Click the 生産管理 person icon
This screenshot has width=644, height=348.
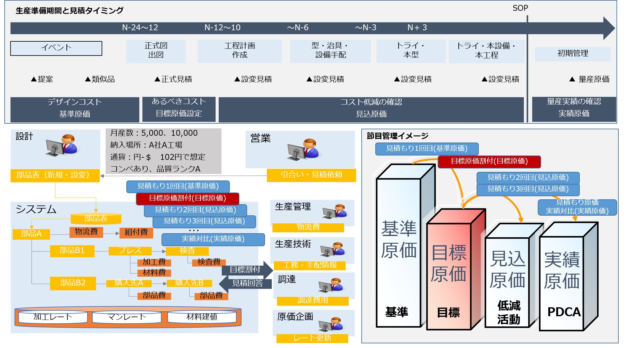coord(335,211)
